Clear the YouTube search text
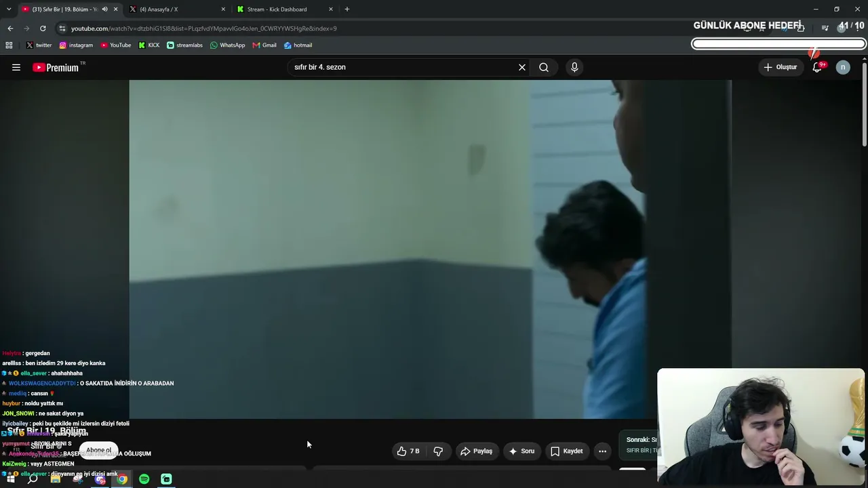868x488 pixels. [522, 67]
